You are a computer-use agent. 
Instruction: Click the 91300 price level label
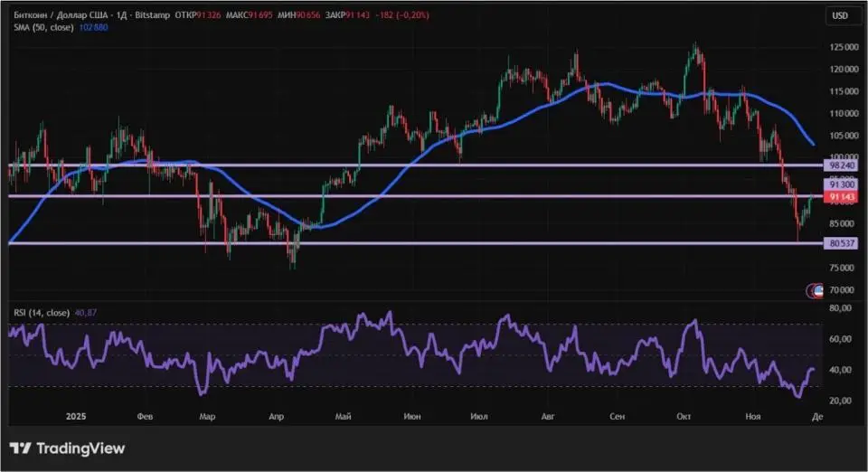pos(840,184)
